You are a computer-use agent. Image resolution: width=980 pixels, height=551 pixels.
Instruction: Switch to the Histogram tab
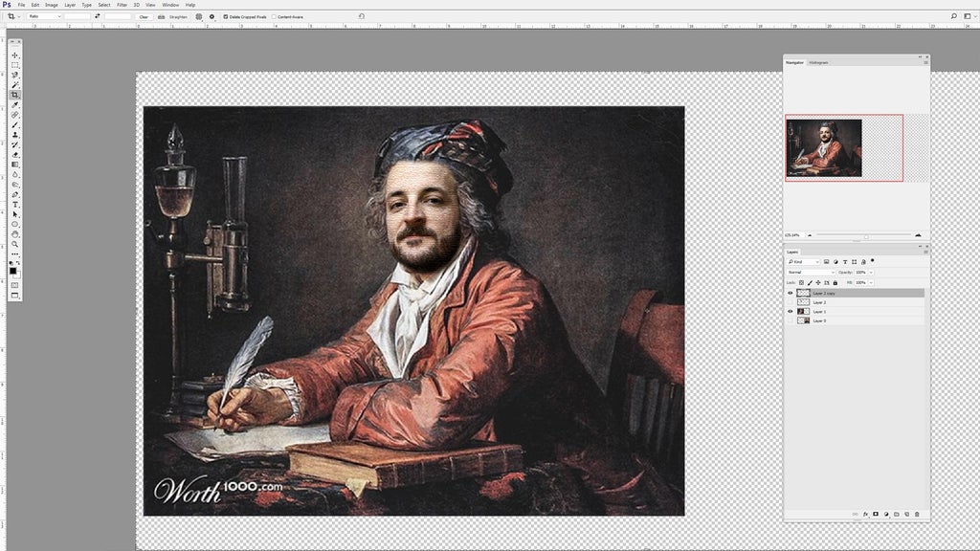pos(818,62)
